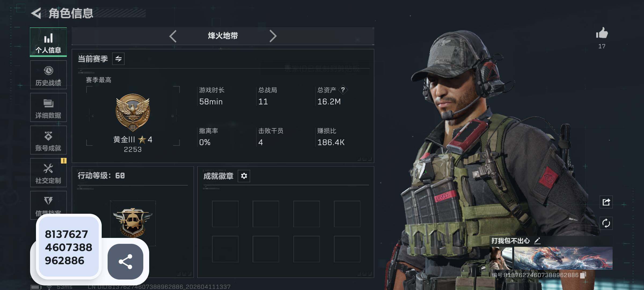Rotate the character with the refresh icon

click(x=606, y=223)
